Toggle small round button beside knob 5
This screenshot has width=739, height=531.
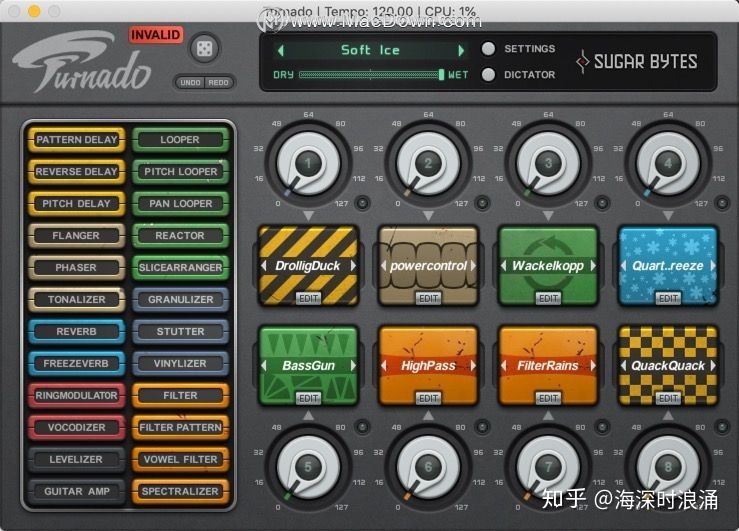362,427
